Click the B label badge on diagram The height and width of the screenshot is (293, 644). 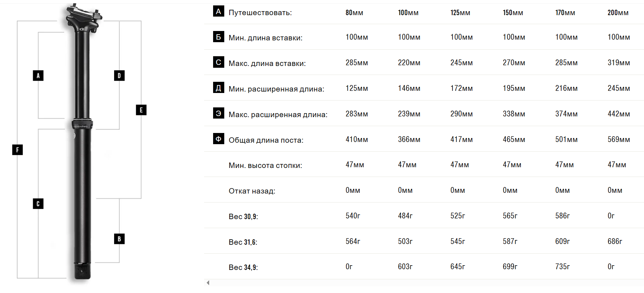pyautogui.click(x=119, y=239)
